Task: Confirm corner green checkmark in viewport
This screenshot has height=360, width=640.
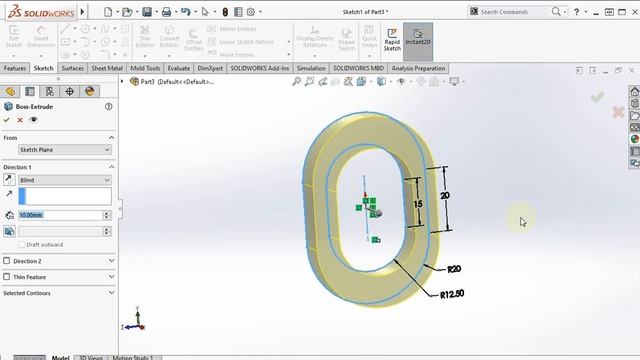Action: pos(597,97)
